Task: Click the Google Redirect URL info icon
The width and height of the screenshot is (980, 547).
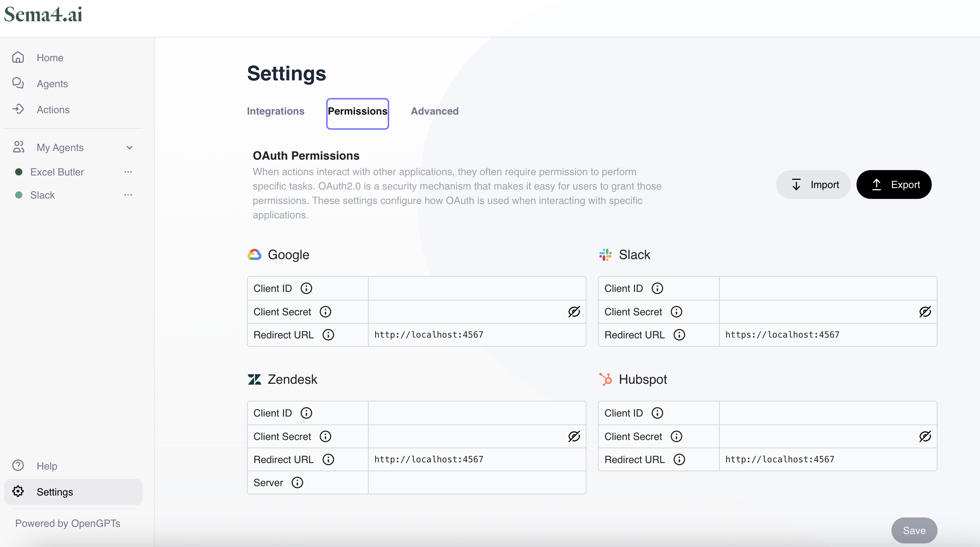Action: pyautogui.click(x=328, y=335)
